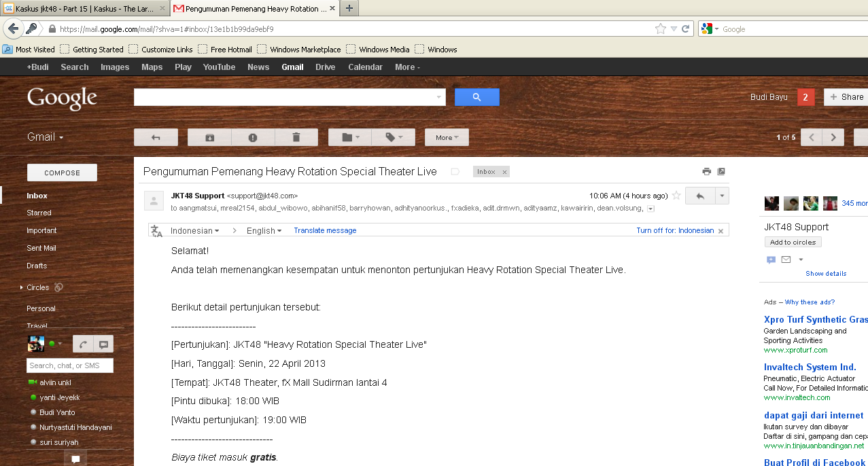Open the Labels tag dropdown

click(394, 137)
